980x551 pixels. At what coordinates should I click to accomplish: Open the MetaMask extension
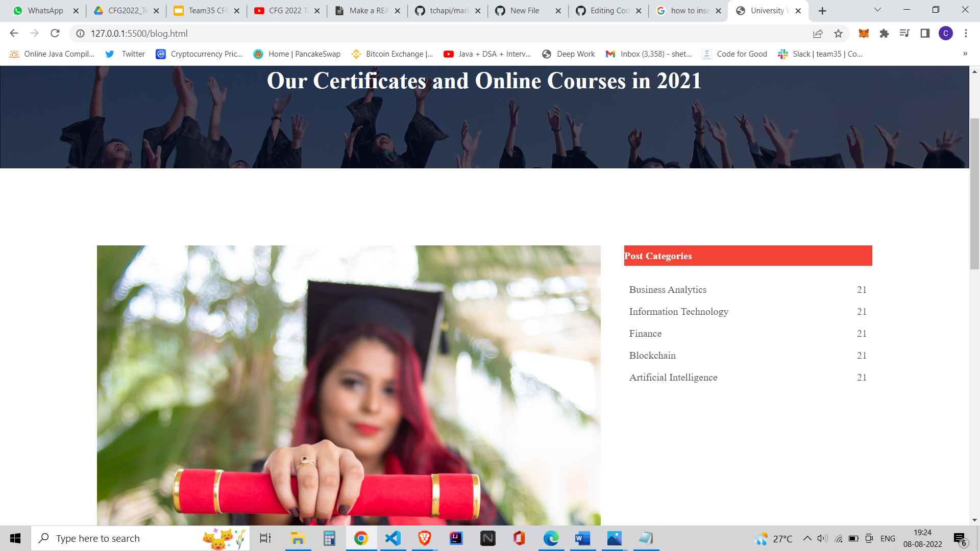click(x=865, y=33)
